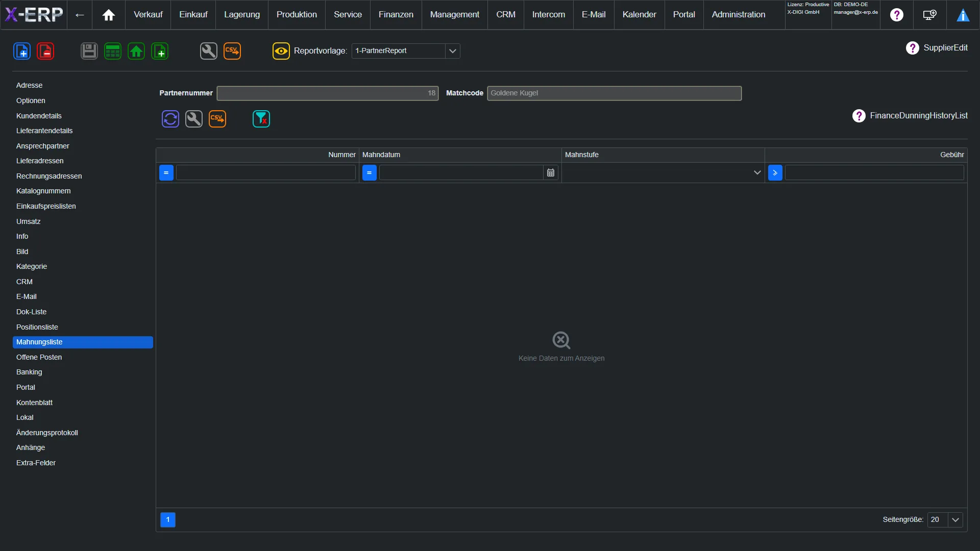Image resolution: width=980 pixels, height=551 pixels.
Task: Open help for SupplierEdit
Action: point(913,48)
